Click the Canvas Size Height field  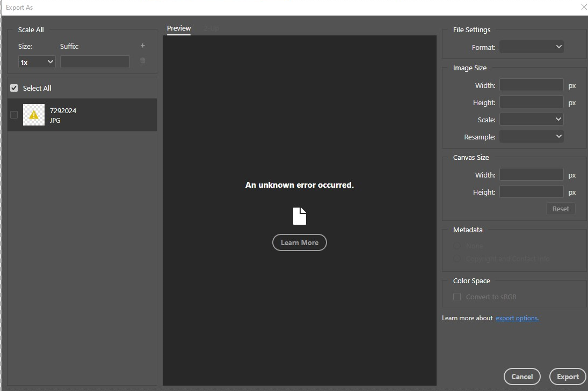tap(532, 192)
